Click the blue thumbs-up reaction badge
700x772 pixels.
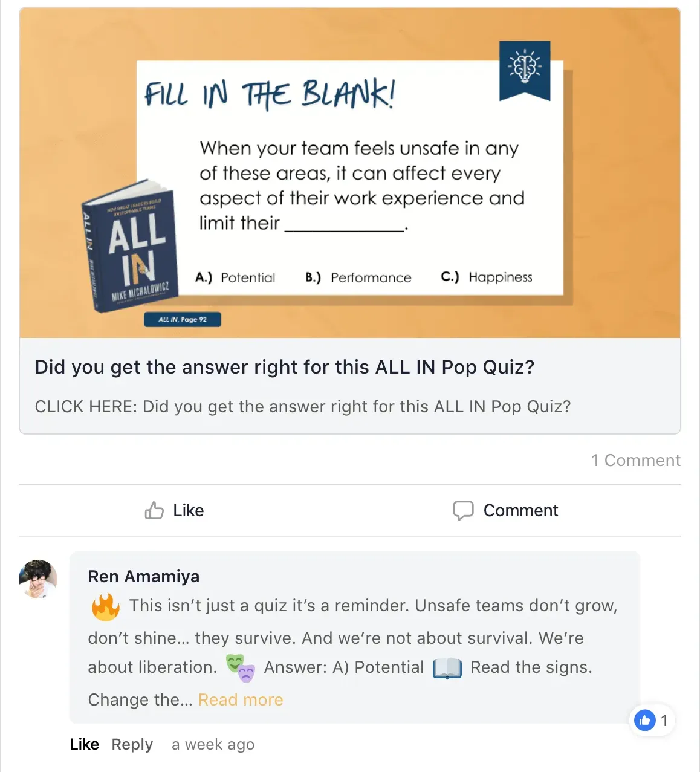pyautogui.click(x=645, y=720)
